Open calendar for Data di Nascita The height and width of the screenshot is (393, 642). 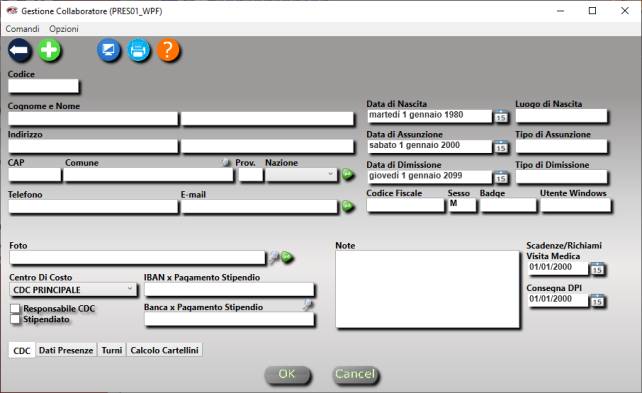(501, 116)
